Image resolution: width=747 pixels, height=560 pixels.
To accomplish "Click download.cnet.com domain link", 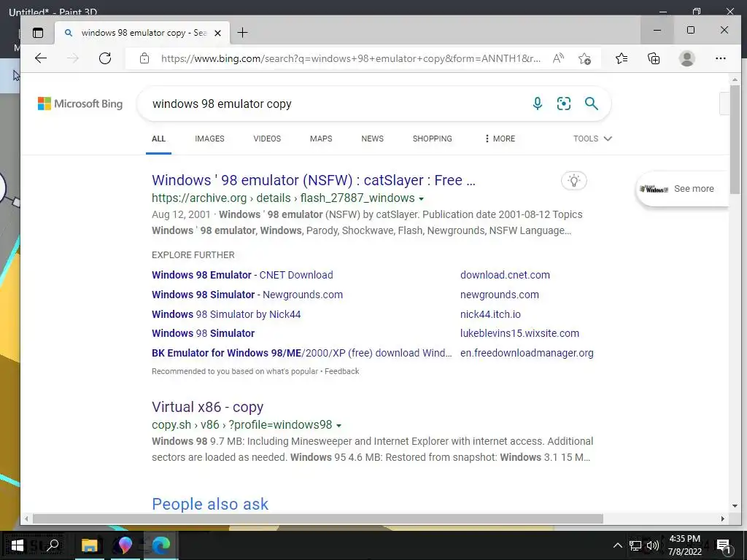I will click(505, 275).
